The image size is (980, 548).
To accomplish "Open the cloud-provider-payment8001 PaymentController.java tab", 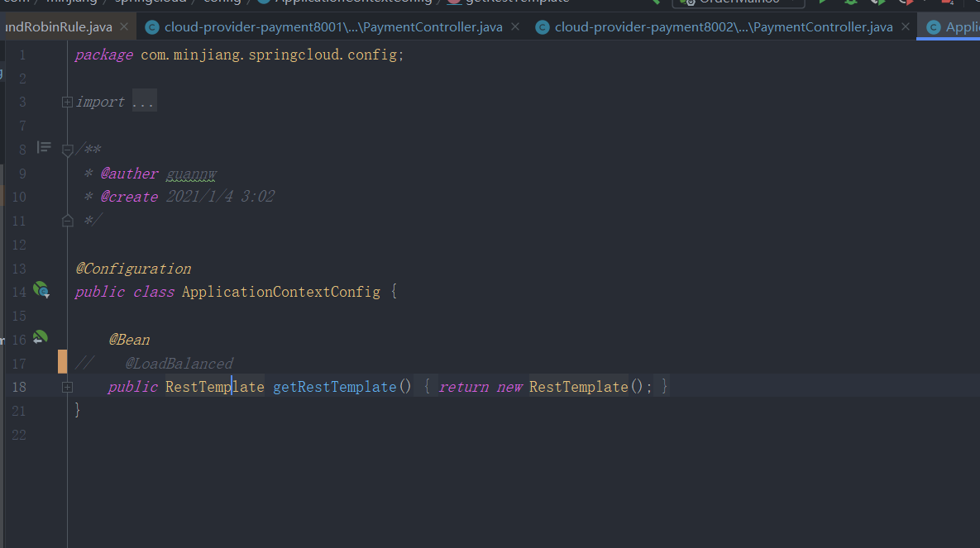I will (x=333, y=27).
